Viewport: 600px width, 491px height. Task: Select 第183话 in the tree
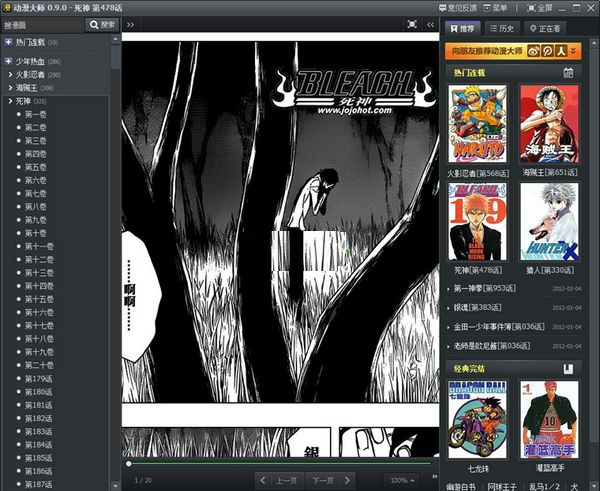pos(38,431)
